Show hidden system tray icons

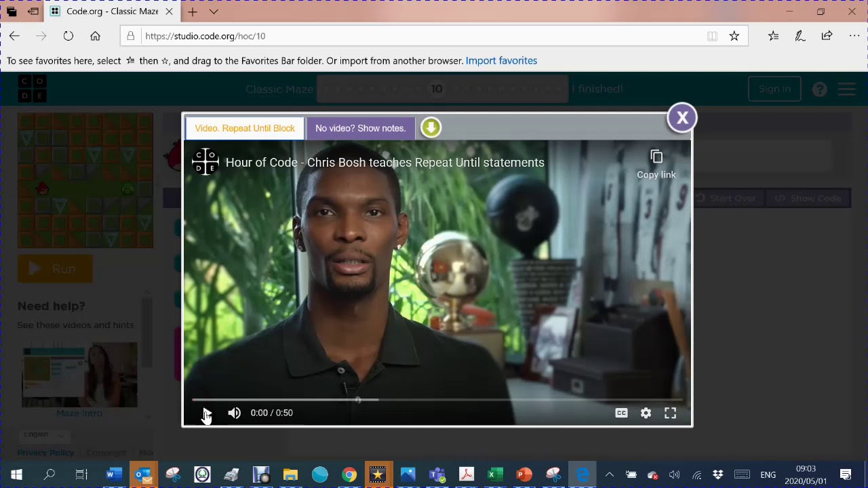[609, 474]
